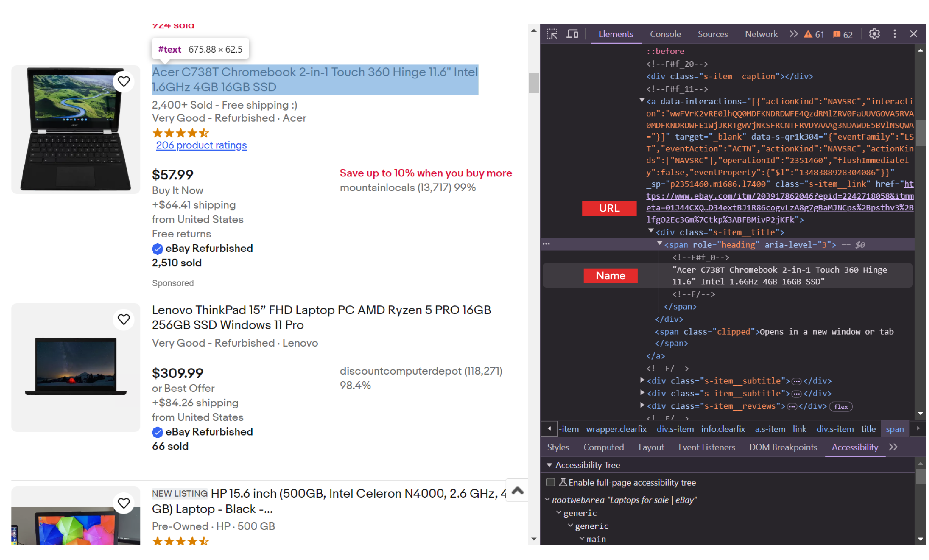929x560 pixels.
Task: Add HP 15.6 inch laptop to watchlist
Action: click(124, 503)
